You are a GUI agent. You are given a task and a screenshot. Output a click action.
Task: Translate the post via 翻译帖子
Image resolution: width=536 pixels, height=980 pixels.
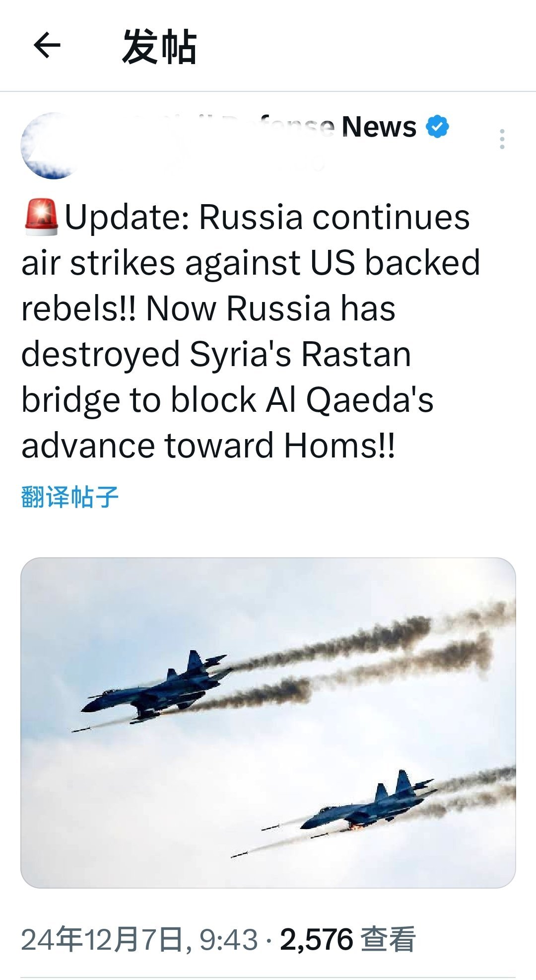click(x=69, y=497)
